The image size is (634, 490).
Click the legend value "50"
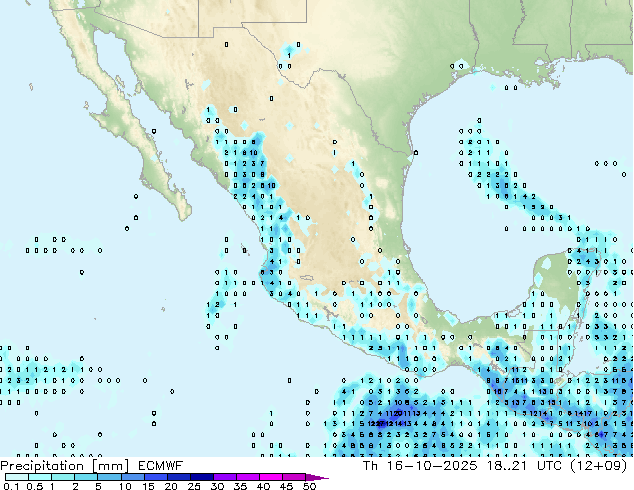point(309,486)
